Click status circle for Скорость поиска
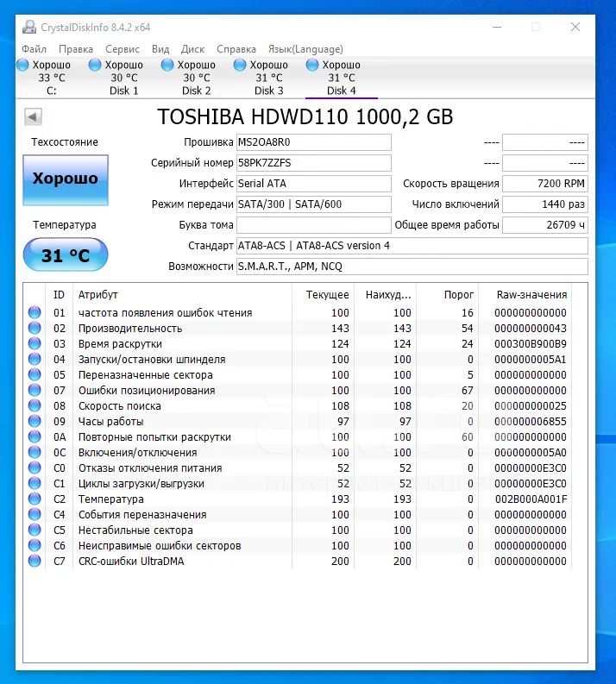The image size is (616, 684). [x=35, y=405]
